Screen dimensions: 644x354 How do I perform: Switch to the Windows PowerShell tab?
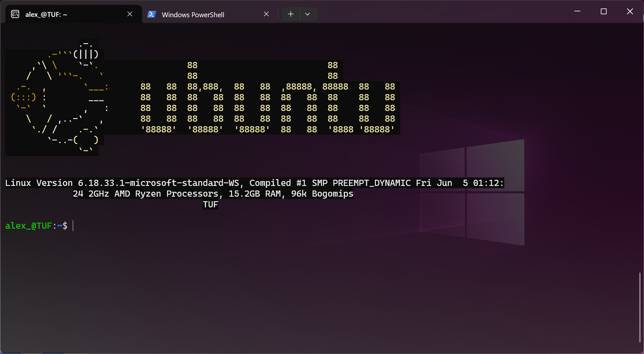pos(210,14)
